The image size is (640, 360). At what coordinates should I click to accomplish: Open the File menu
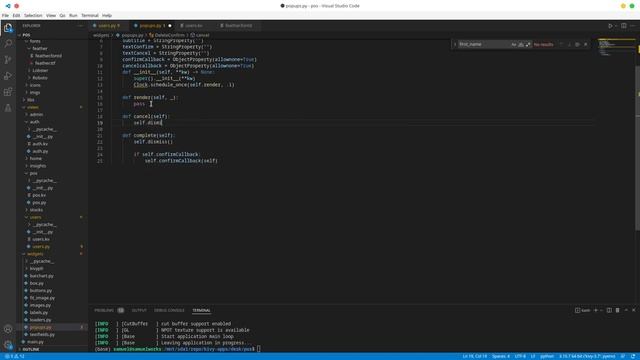coord(5,16)
